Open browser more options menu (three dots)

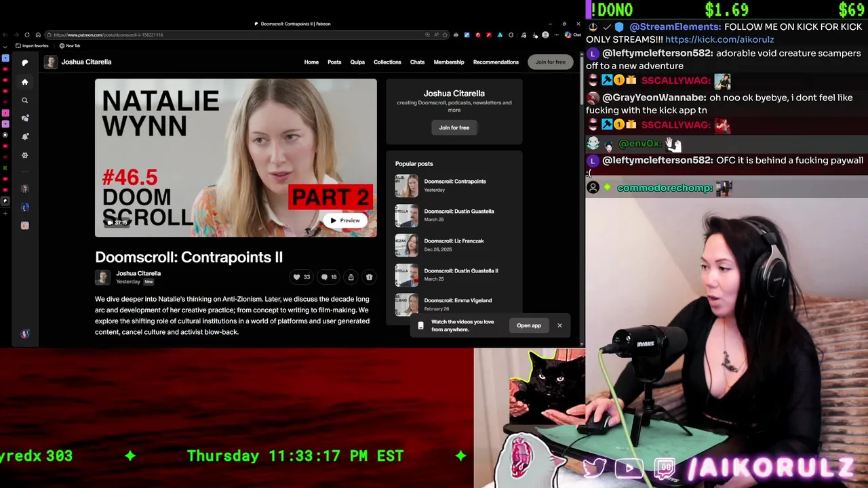click(x=556, y=35)
